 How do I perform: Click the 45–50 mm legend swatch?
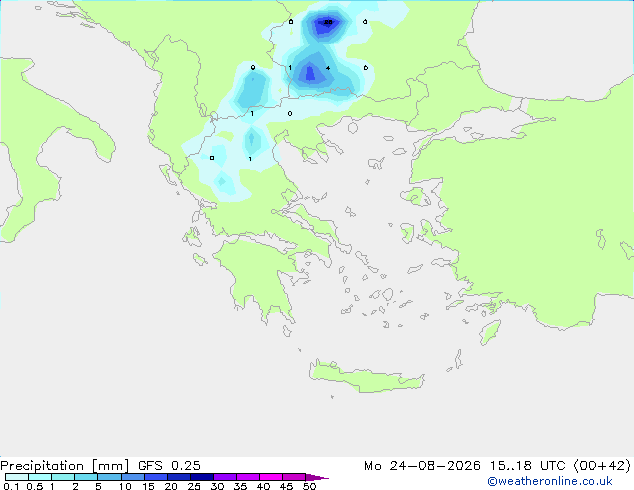coord(294,477)
